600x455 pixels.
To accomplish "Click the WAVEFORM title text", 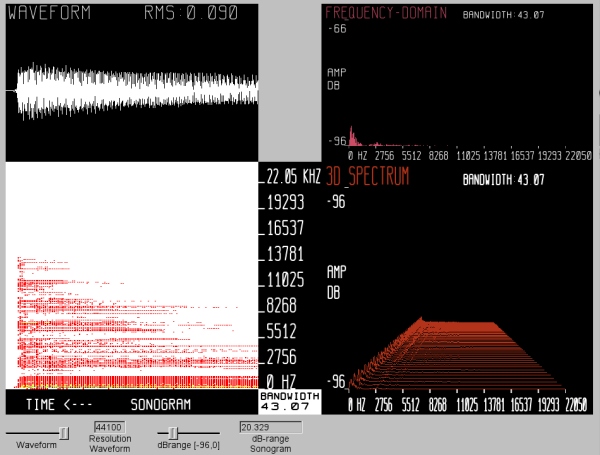I will tap(49, 13).
